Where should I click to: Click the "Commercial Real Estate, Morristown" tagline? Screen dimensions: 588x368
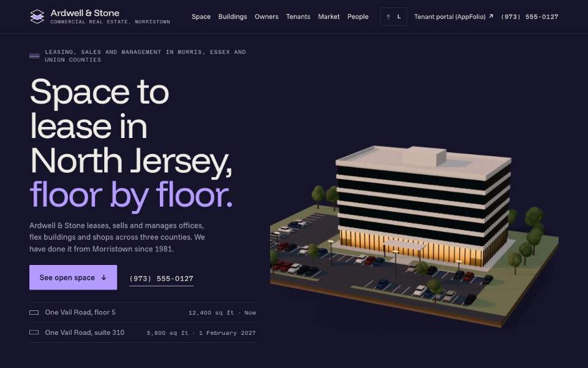tap(110, 22)
